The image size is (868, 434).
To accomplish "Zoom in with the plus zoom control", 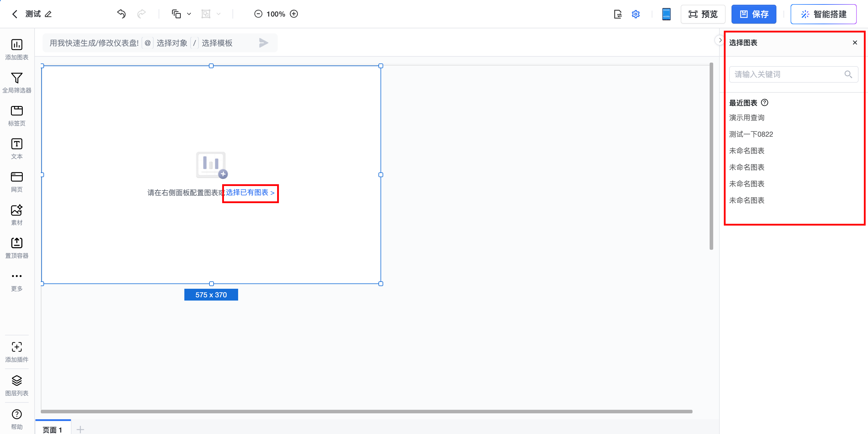I will coord(294,14).
